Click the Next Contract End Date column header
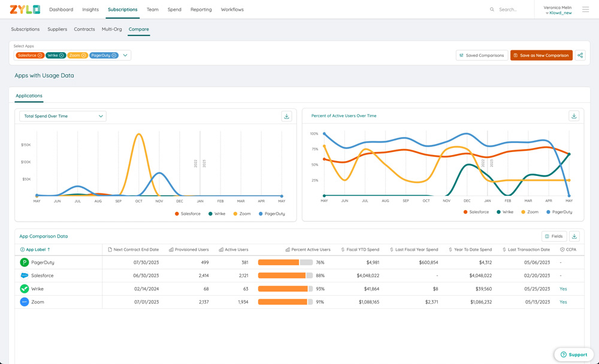 pyautogui.click(x=134, y=250)
